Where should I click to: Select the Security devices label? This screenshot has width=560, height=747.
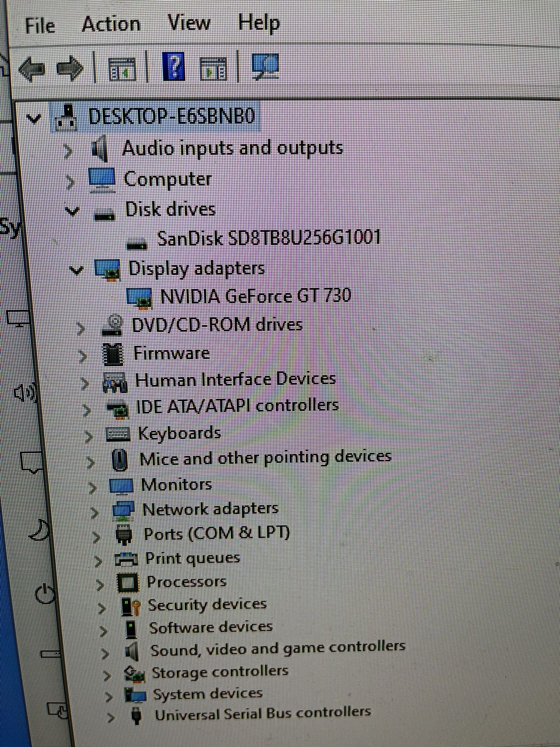pos(207,605)
